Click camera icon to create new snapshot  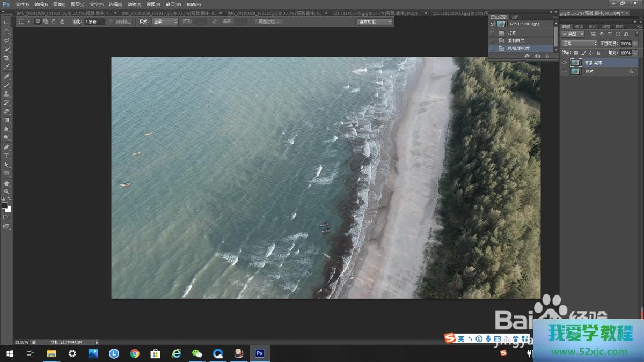[537, 56]
